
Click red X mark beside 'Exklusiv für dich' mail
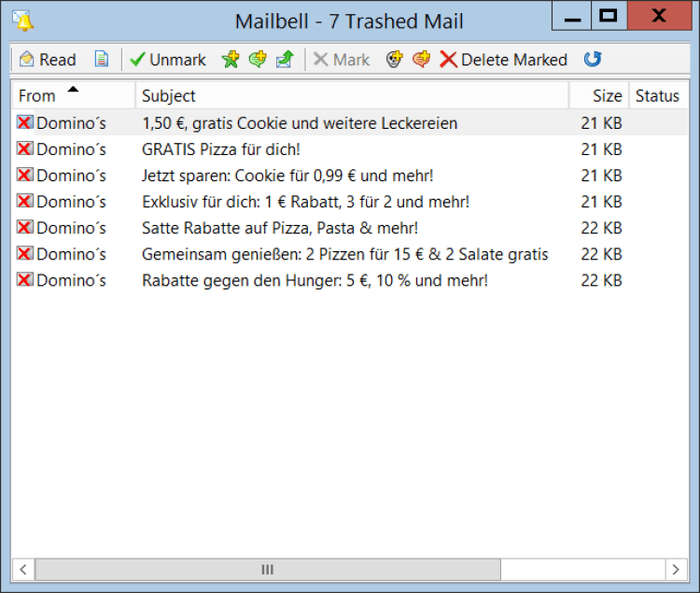[x=25, y=201]
